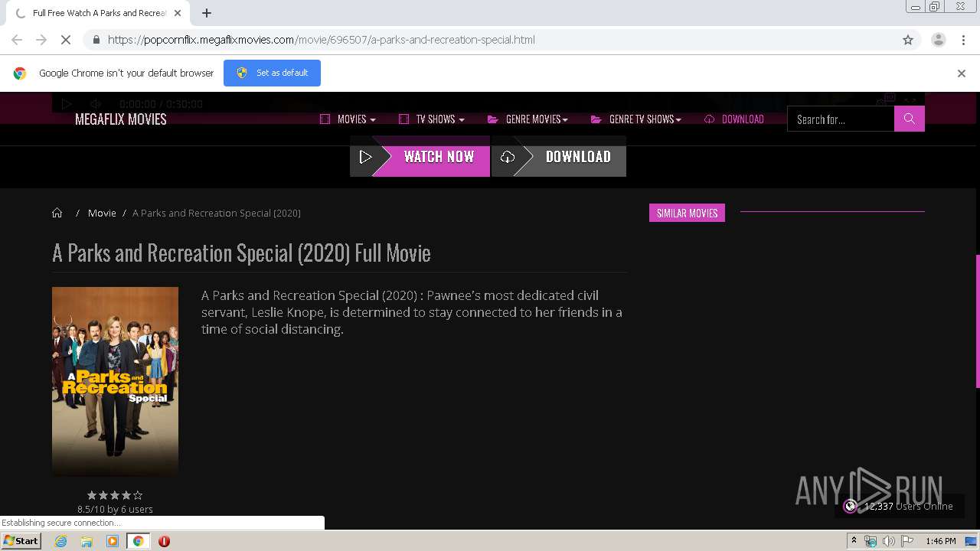Click the page vertical scrollbar thumb
The image size is (980, 551).
coord(977,321)
